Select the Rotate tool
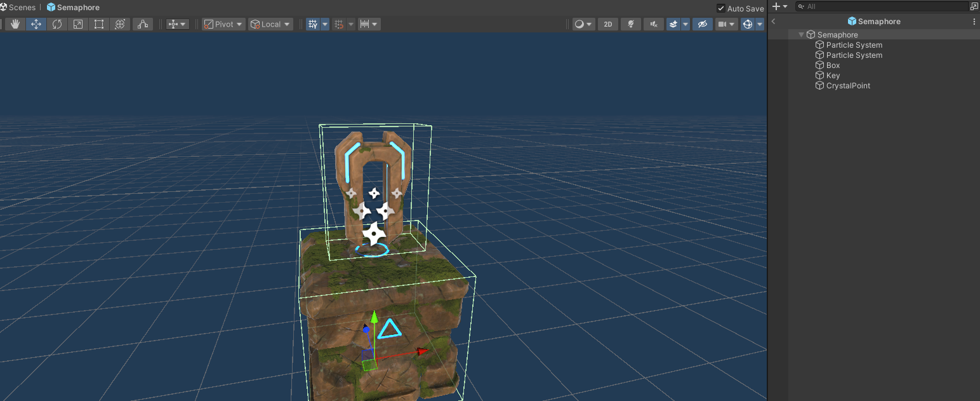Screen dimensions: 980x401 click(x=57, y=24)
